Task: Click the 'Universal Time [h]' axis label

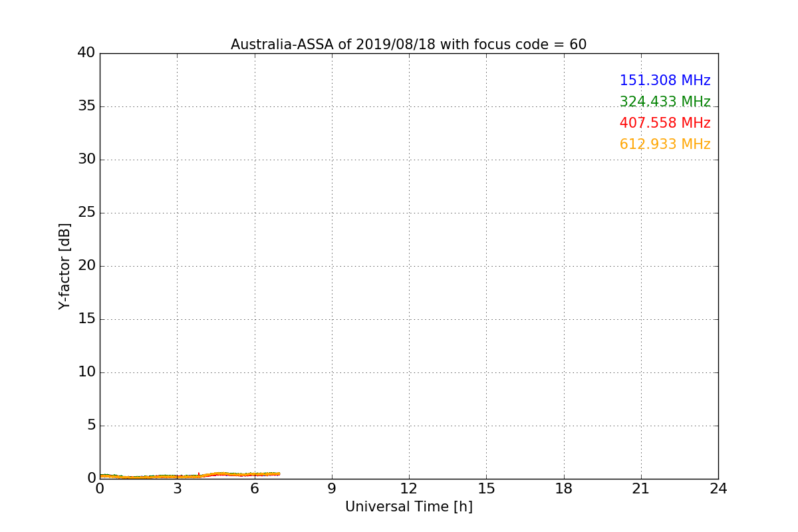Action: 408,507
